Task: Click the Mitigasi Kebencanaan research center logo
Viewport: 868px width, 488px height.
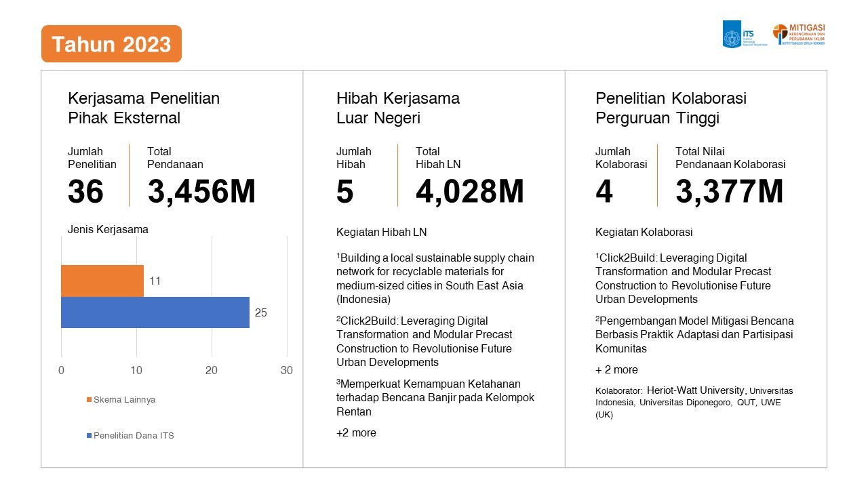Action: coord(799,35)
